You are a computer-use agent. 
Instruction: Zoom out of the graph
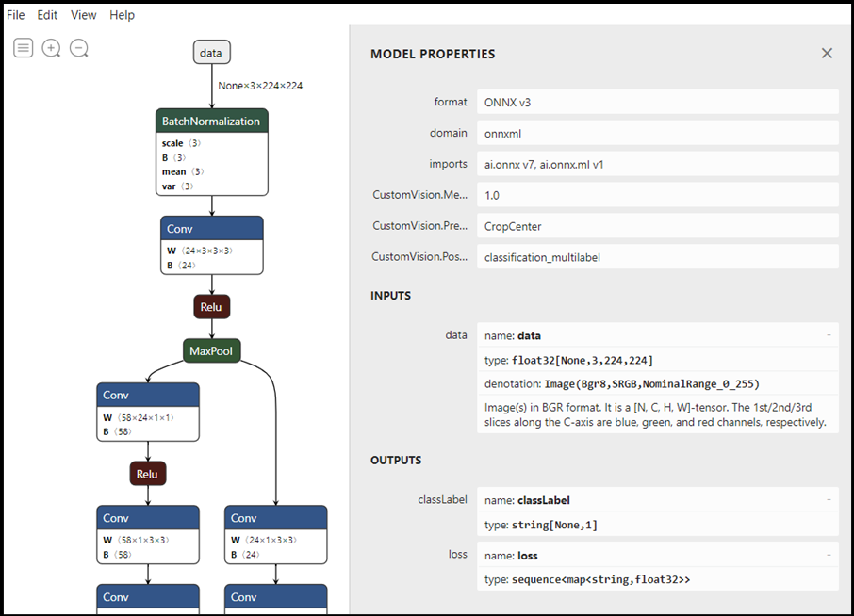79,48
